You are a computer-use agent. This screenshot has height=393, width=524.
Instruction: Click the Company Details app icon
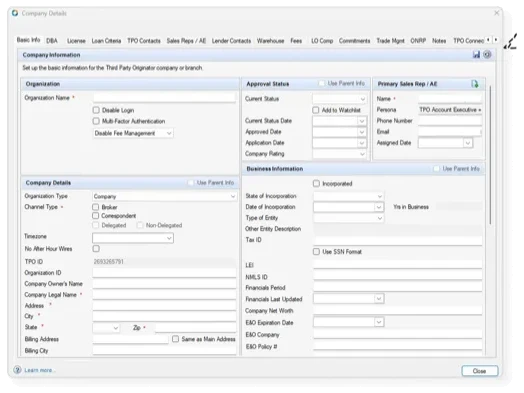pos(15,13)
